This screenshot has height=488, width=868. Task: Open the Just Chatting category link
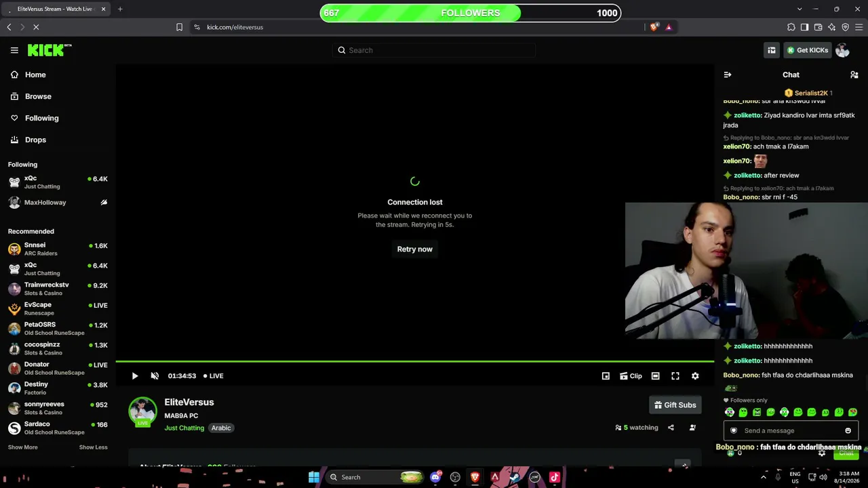point(184,428)
